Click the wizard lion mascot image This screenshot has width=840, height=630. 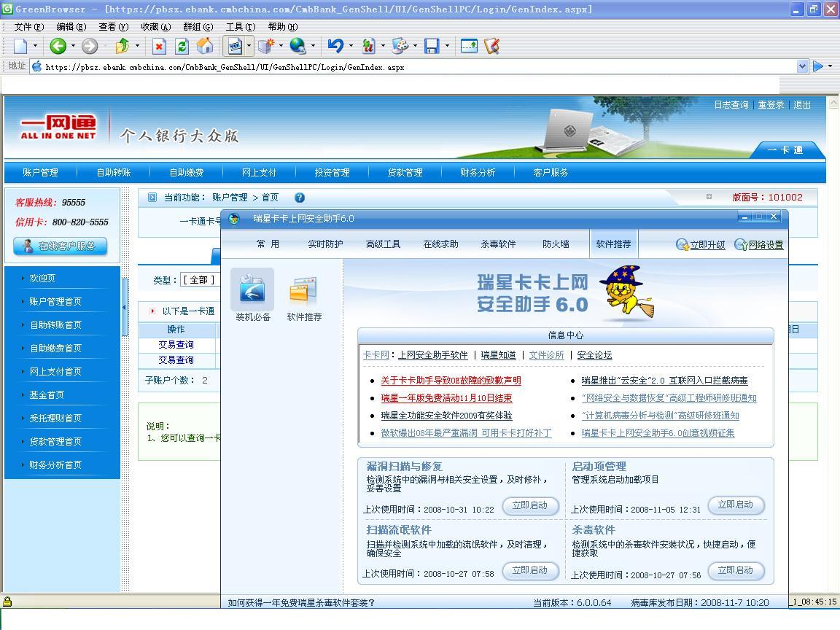(627, 292)
